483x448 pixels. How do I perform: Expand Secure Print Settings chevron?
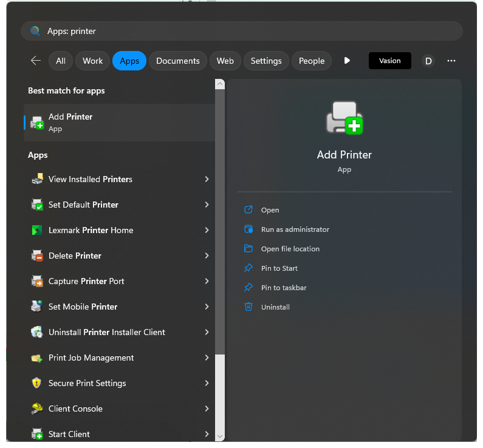(207, 383)
